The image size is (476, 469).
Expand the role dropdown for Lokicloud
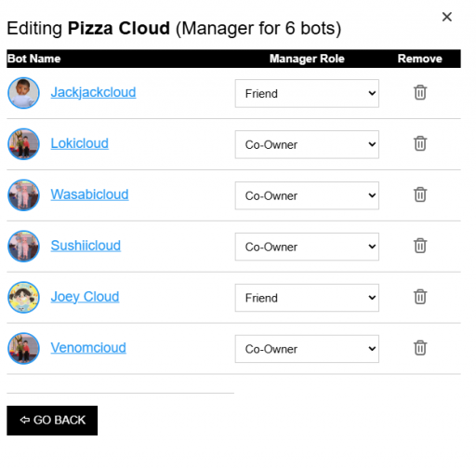tap(307, 144)
